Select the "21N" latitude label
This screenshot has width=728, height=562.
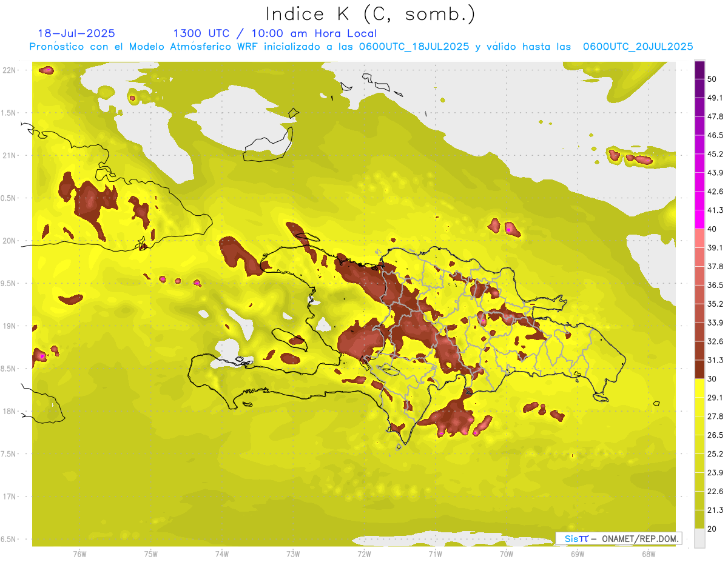[10, 155]
